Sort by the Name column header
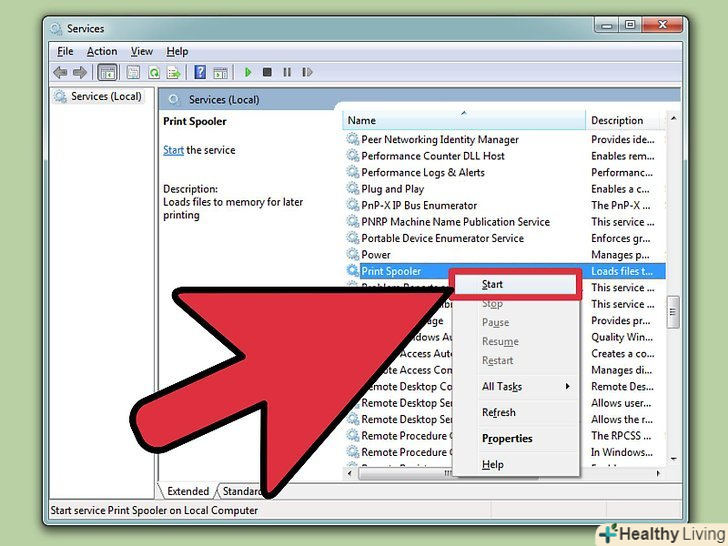This screenshot has width=728, height=546. point(463,120)
